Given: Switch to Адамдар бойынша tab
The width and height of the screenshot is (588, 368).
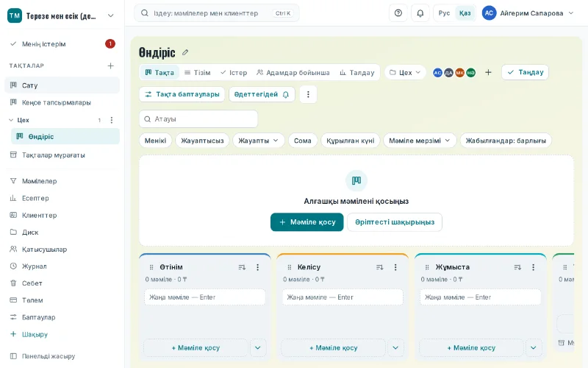Looking at the screenshot, I should [293, 72].
